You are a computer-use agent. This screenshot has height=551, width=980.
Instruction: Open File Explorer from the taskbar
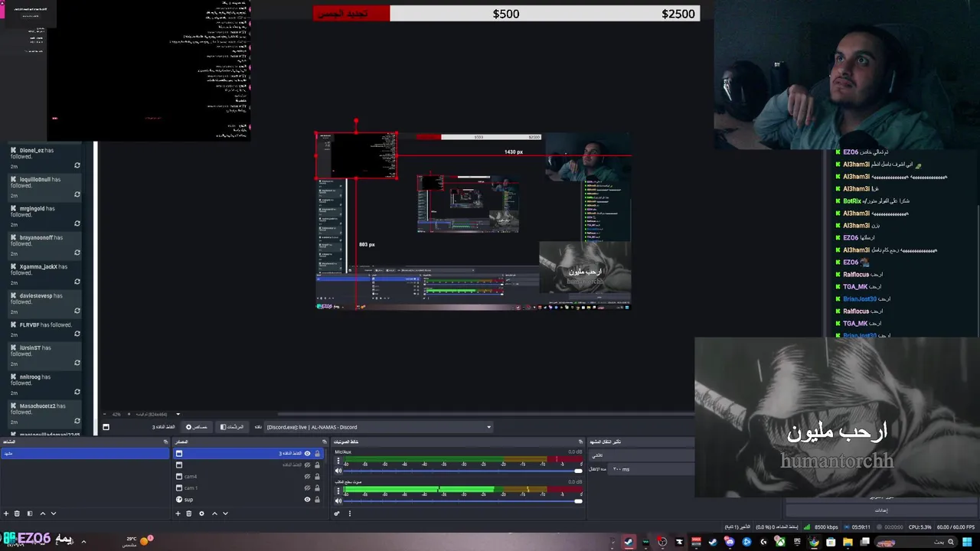tap(848, 542)
